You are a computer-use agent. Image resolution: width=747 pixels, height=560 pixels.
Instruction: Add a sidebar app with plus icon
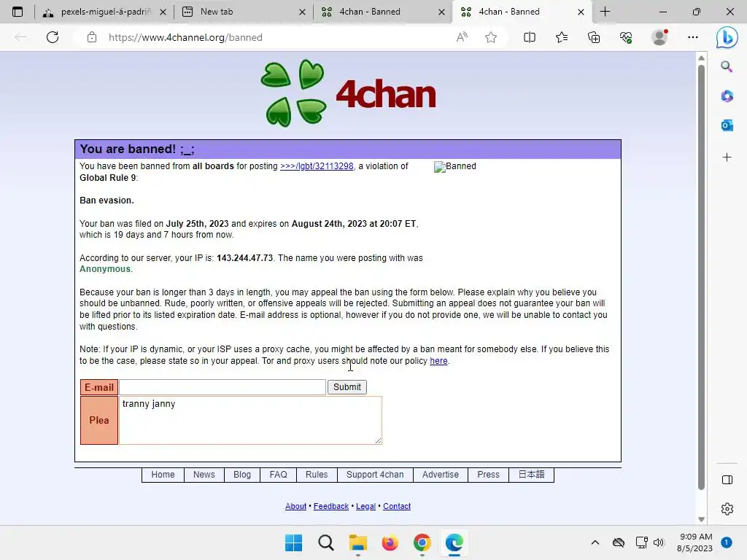(x=727, y=157)
